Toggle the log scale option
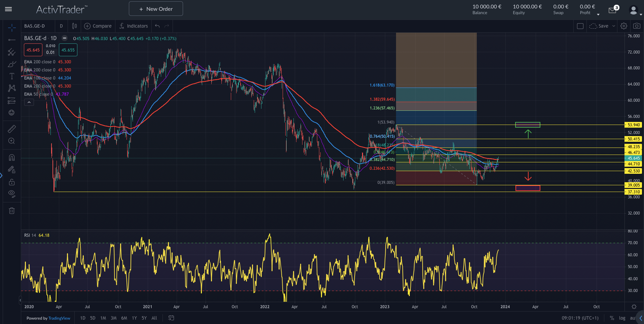The image size is (644, 324). point(622,318)
